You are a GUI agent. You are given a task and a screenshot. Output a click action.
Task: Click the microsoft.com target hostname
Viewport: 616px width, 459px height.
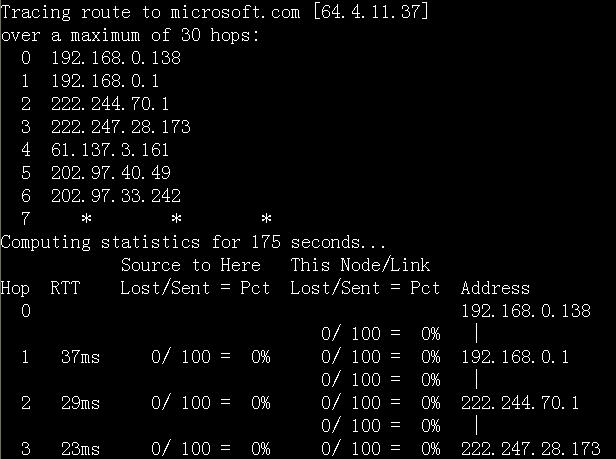[235, 12]
